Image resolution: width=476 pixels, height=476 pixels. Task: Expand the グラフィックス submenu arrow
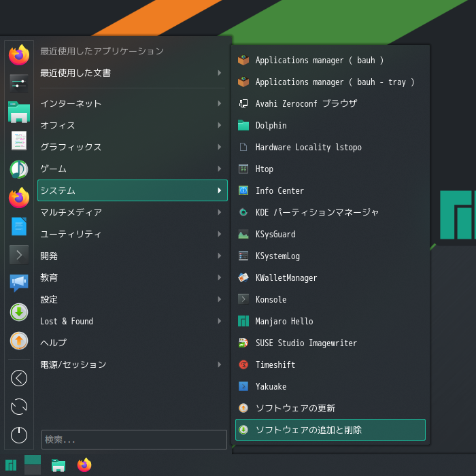click(x=219, y=147)
